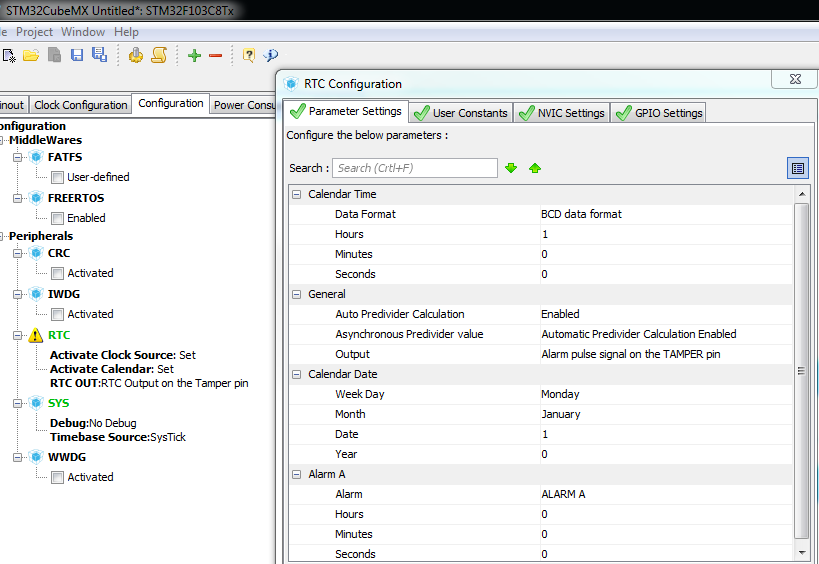
Task: Collapse the FATFS tree node
Action: 17,157
